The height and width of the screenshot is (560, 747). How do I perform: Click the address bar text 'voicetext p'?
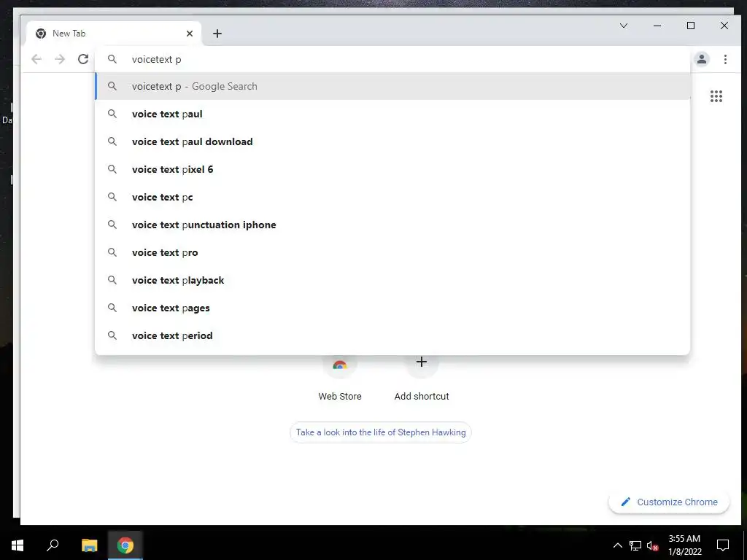(x=156, y=60)
